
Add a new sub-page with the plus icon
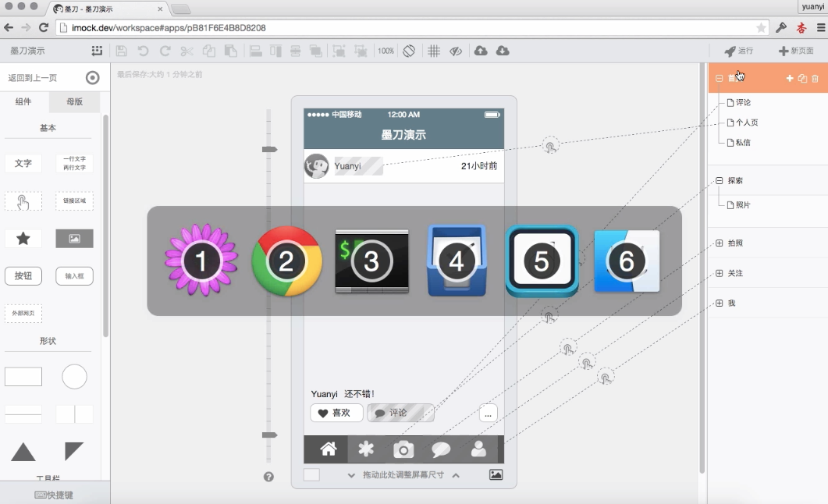click(x=790, y=78)
